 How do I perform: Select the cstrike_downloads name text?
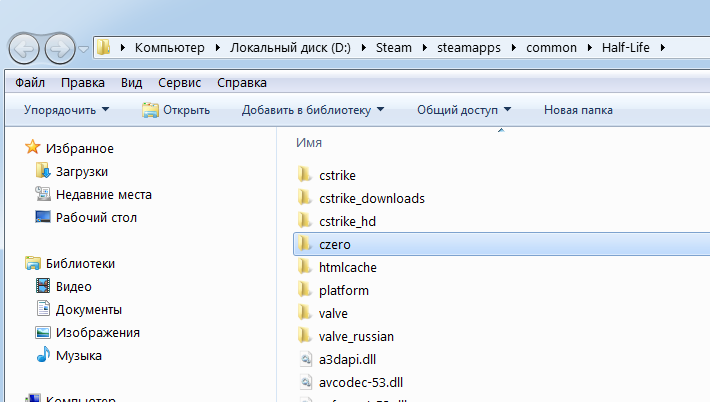click(372, 199)
